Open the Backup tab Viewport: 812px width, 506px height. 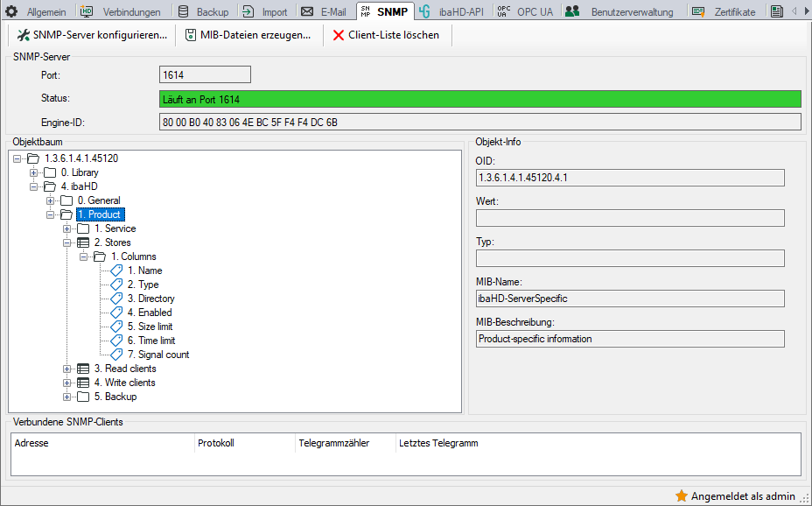203,11
